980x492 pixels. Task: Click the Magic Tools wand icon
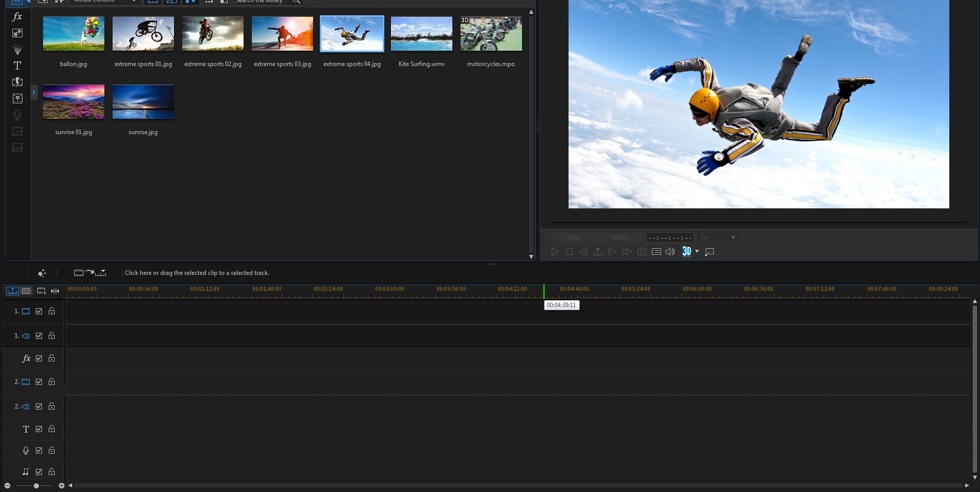point(42,273)
